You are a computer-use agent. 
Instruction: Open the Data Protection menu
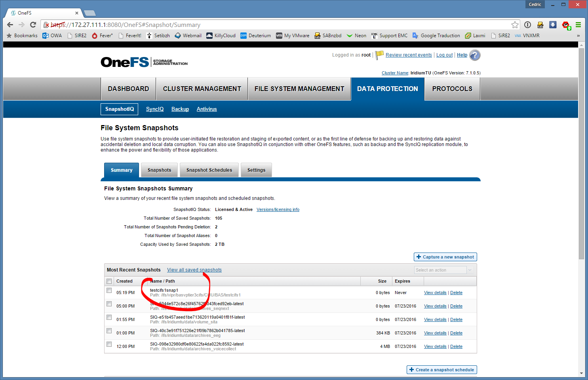(x=387, y=89)
